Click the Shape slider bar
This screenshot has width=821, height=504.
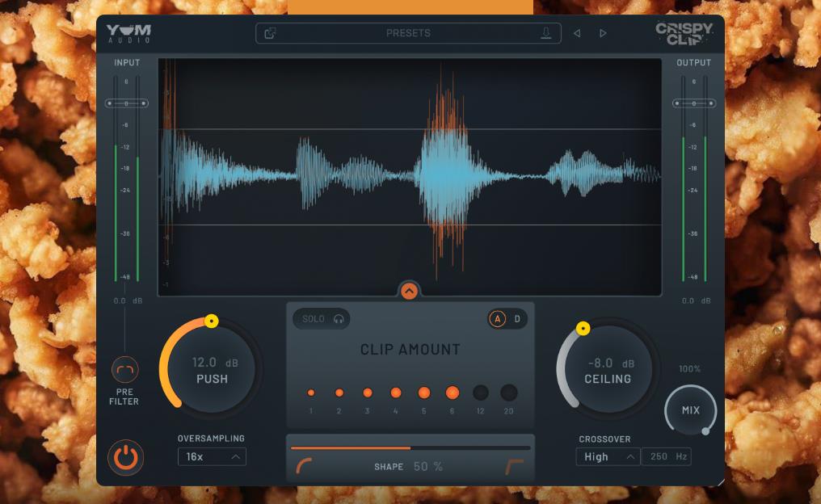[410, 448]
